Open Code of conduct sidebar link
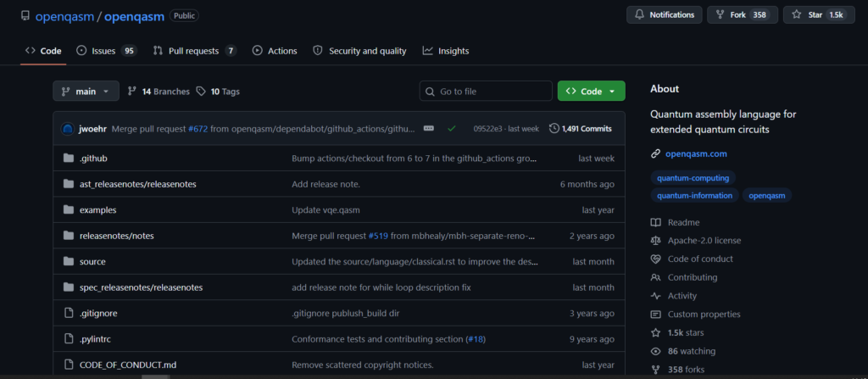This screenshot has width=868, height=379. (x=692, y=259)
